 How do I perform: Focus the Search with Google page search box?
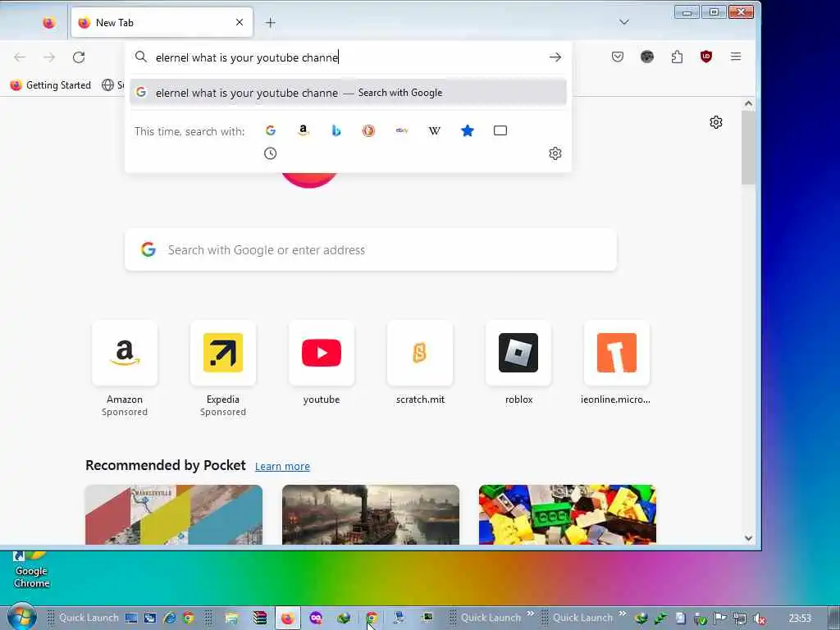(371, 250)
